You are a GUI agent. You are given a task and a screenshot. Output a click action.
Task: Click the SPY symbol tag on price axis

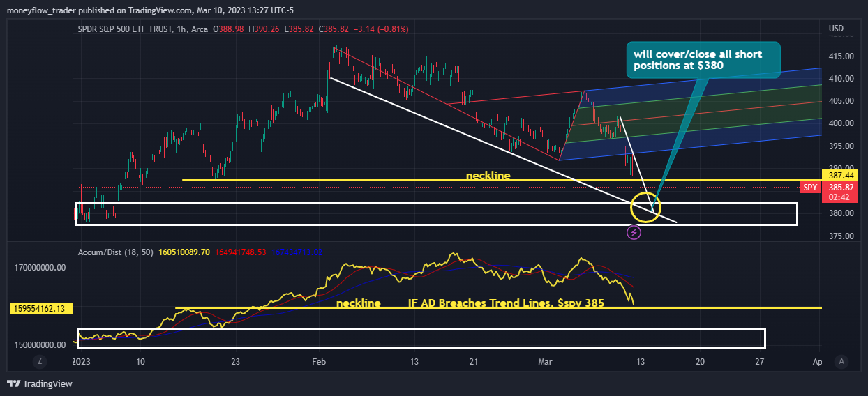pos(810,188)
